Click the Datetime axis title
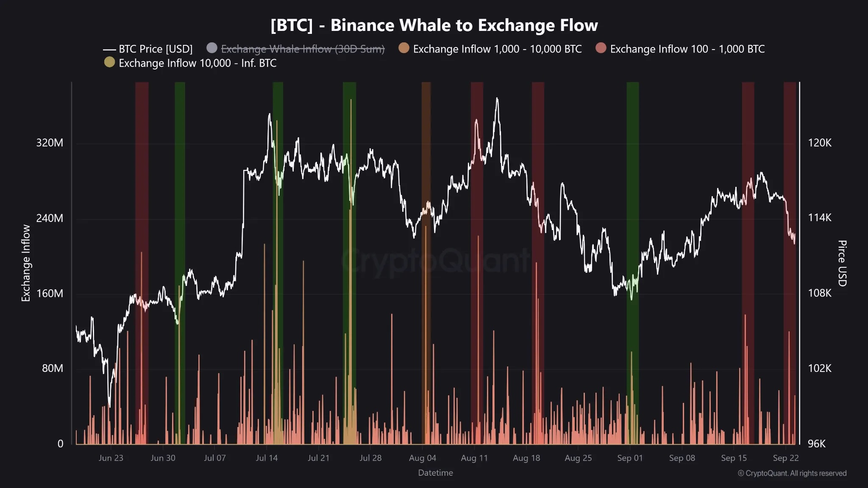Viewport: 868px width, 488px height. pos(435,473)
